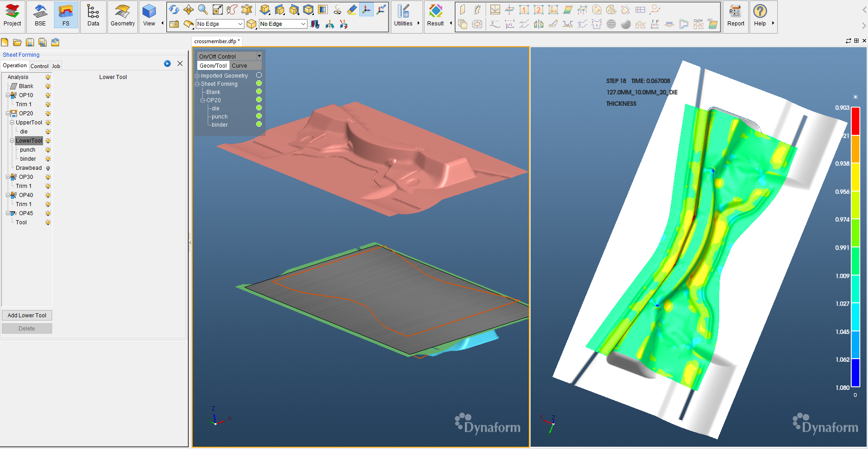Toggle the Drawbead lightbulb visibility
The image size is (868, 449).
pyautogui.click(x=48, y=168)
